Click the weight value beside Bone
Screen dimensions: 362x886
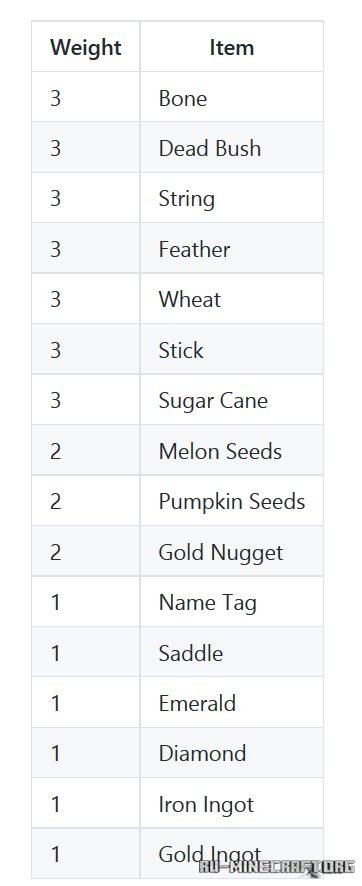click(x=55, y=98)
